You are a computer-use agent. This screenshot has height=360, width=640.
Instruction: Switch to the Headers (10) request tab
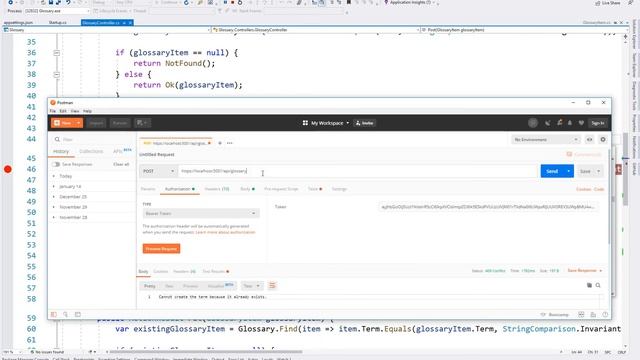tap(217, 189)
